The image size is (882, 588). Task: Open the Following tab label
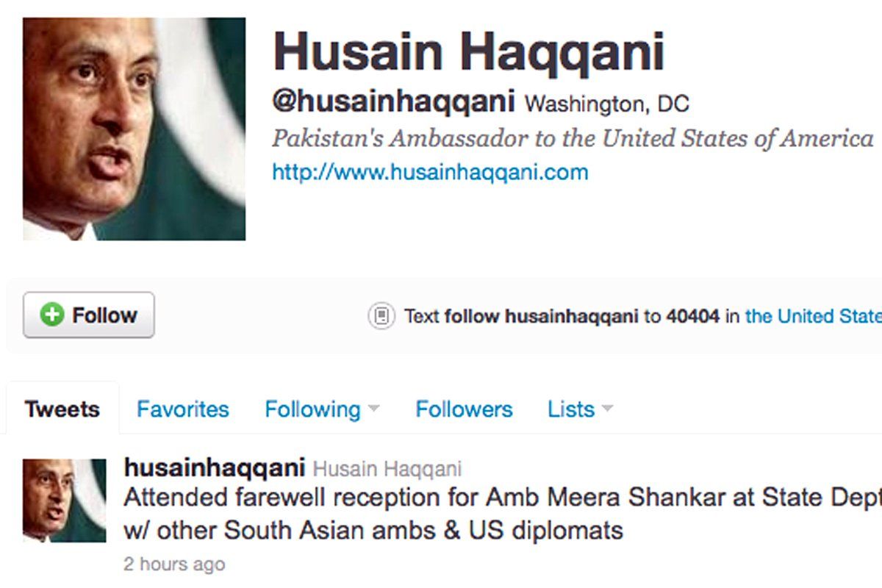[x=312, y=409]
